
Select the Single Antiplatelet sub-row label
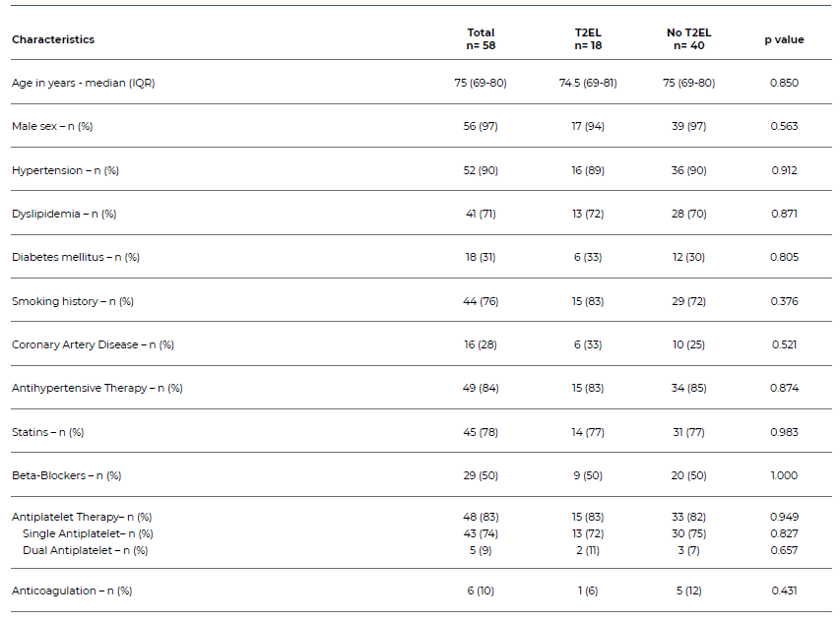click(88, 533)
